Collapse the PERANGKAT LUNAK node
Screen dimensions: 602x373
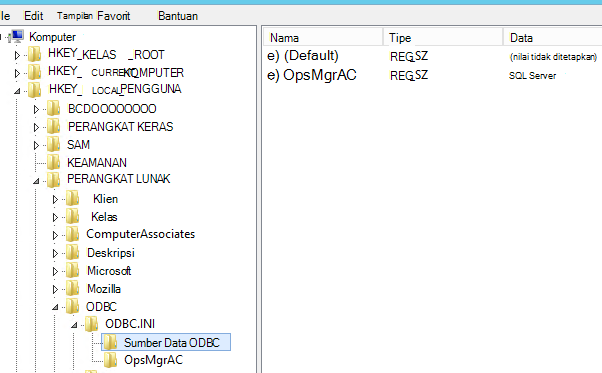pyautogui.click(x=36, y=181)
